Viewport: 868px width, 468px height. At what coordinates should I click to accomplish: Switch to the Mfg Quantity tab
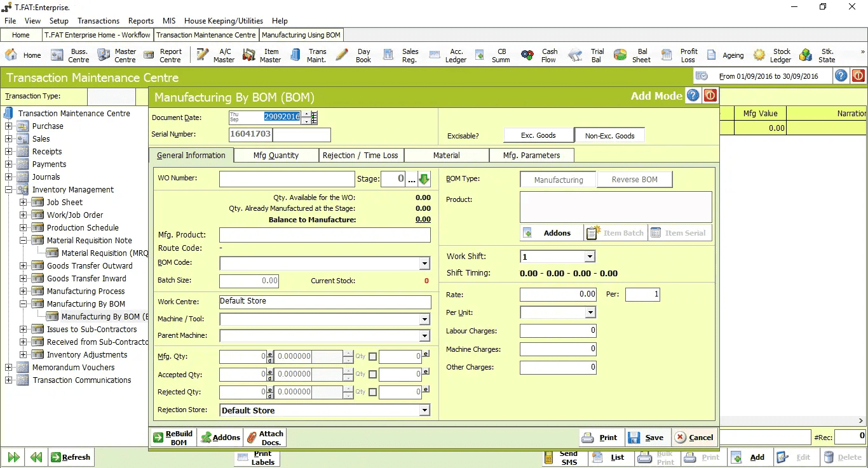click(276, 155)
